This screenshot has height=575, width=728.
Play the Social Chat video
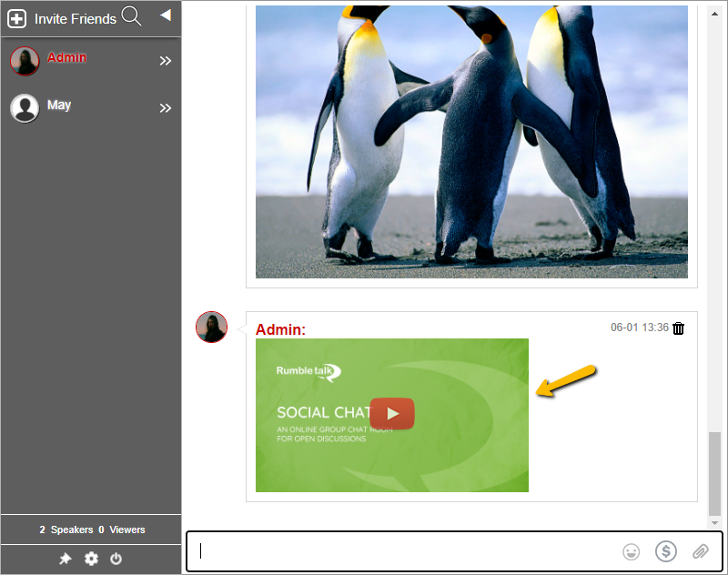tap(392, 414)
